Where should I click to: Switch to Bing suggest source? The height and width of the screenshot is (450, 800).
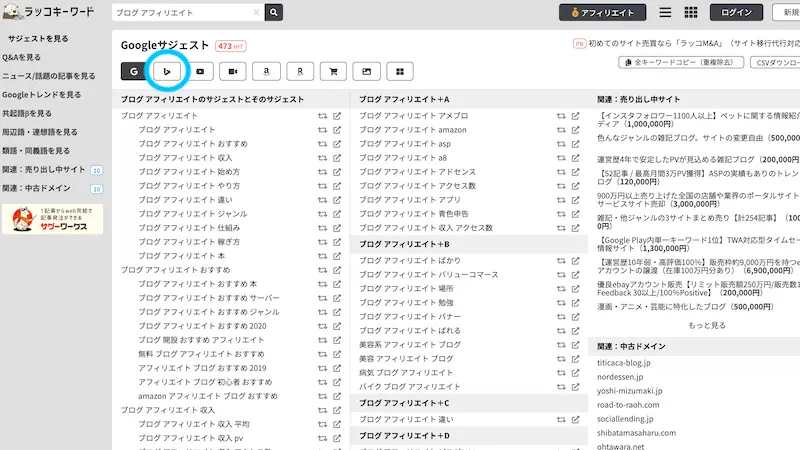click(168, 71)
